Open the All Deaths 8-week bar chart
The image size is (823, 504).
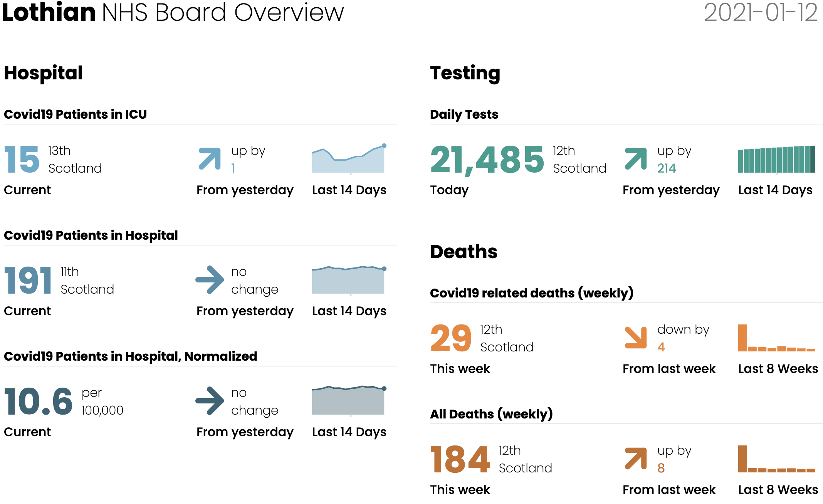pyautogui.click(x=776, y=459)
